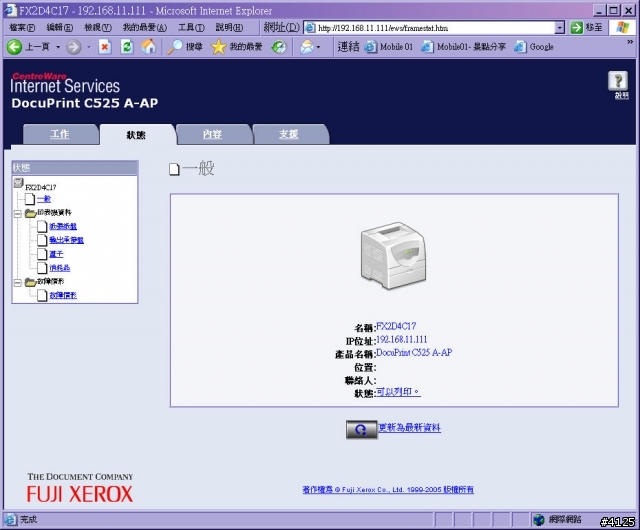The width and height of the screenshot is (640, 530).
Task: Open the 蓋子 link in tree
Action: click(56, 254)
